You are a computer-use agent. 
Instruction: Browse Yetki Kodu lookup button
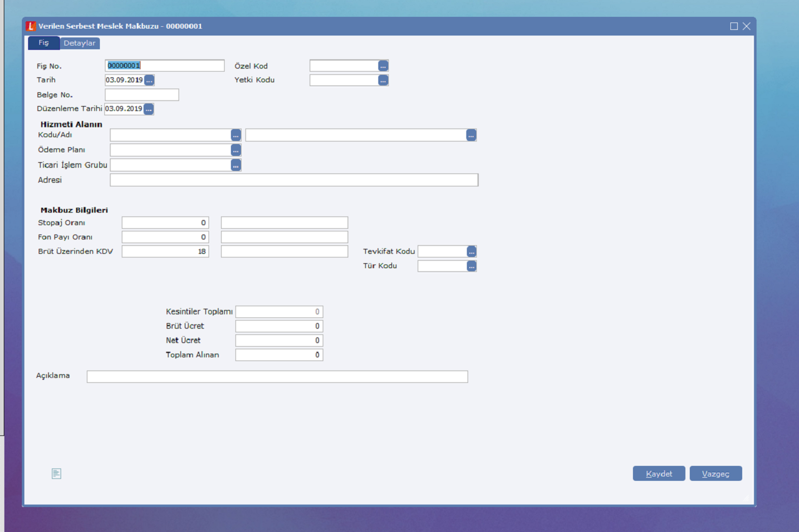coord(383,80)
